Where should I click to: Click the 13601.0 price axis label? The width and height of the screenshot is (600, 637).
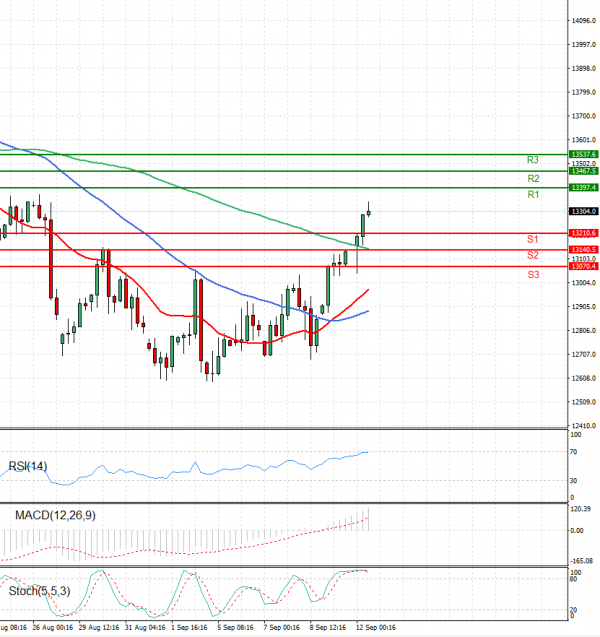pyautogui.click(x=584, y=140)
